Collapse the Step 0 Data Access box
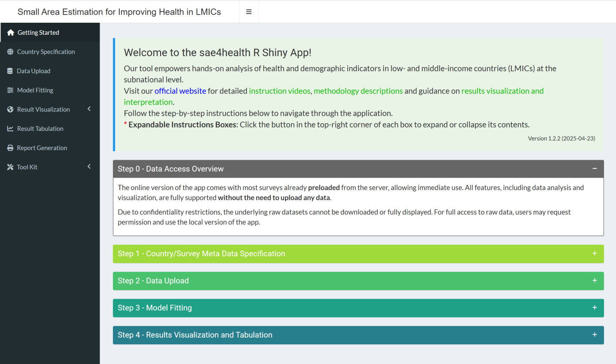Viewport: 616px width, 364px height. click(595, 169)
